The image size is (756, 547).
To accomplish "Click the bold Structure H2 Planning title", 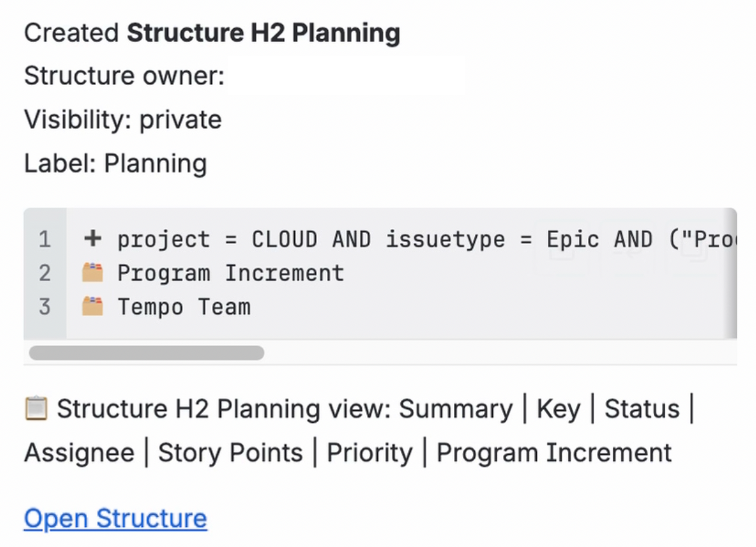I will click(264, 33).
